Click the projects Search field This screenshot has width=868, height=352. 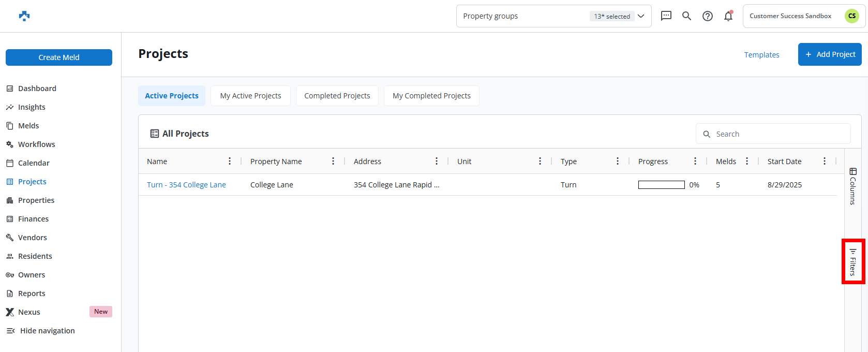(x=779, y=134)
